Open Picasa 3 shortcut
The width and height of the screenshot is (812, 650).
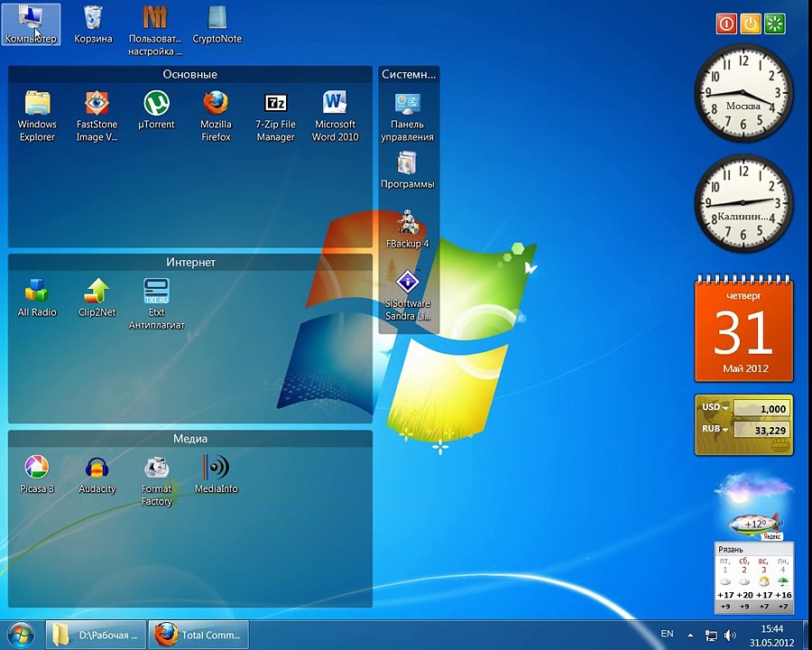tap(37, 474)
